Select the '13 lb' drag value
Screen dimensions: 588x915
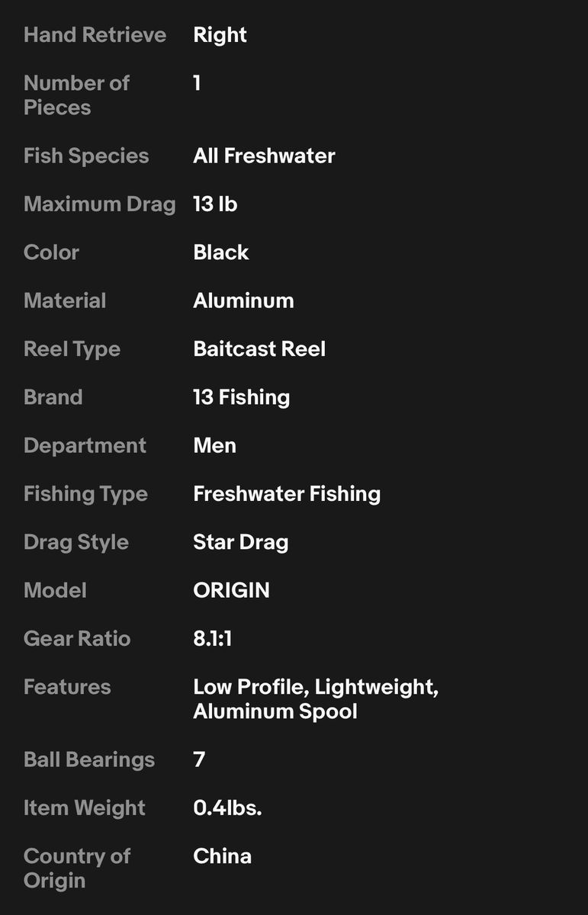click(x=215, y=204)
